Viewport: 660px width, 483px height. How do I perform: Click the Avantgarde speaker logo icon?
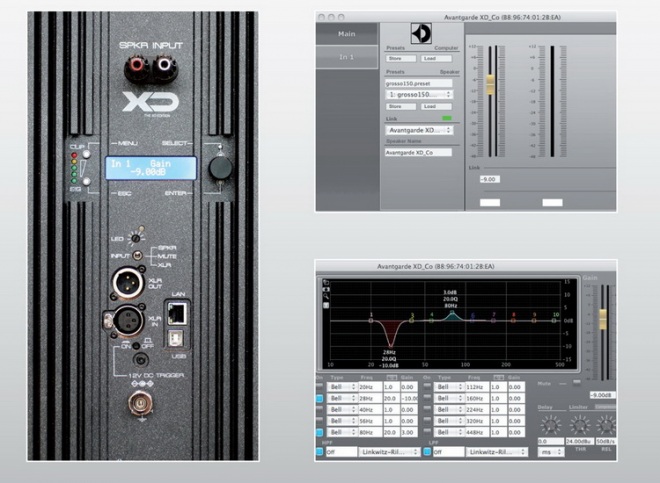[420, 34]
